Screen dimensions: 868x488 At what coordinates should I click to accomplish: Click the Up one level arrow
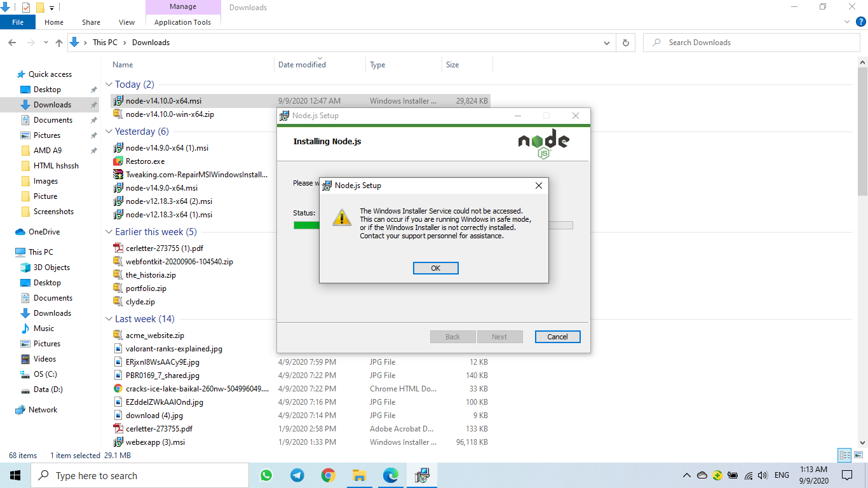coord(59,43)
